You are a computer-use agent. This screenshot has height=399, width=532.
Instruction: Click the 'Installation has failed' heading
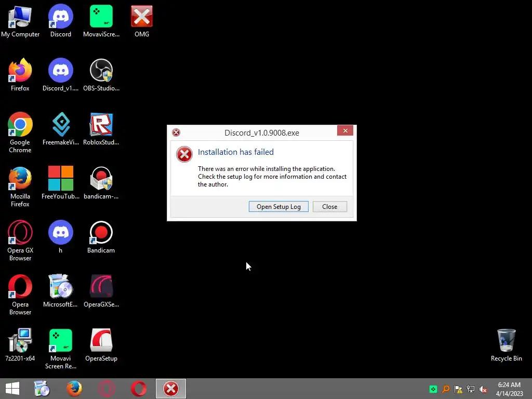click(235, 152)
